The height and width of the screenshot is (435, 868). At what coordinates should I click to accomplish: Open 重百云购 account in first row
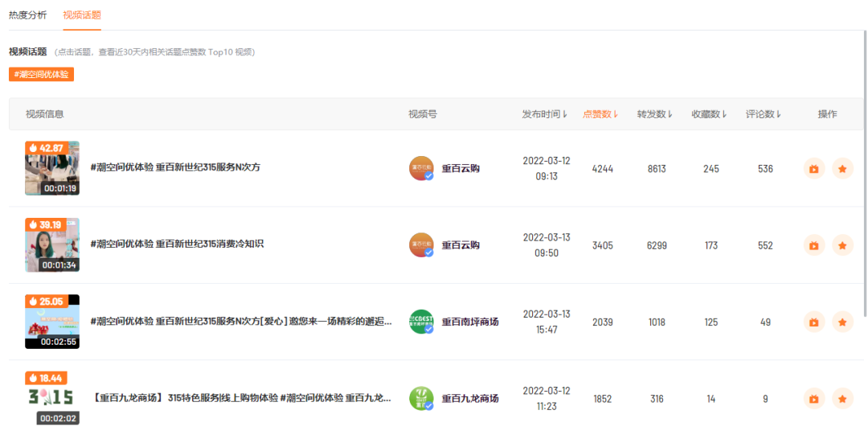tap(460, 169)
